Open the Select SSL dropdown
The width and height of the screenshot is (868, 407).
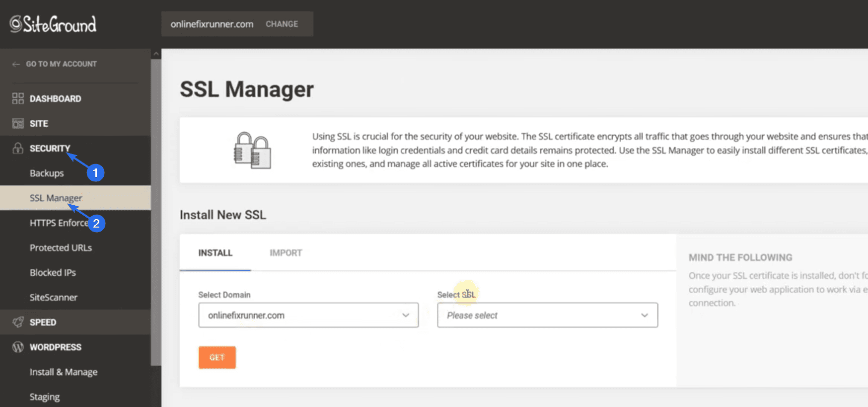coord(548,315)
